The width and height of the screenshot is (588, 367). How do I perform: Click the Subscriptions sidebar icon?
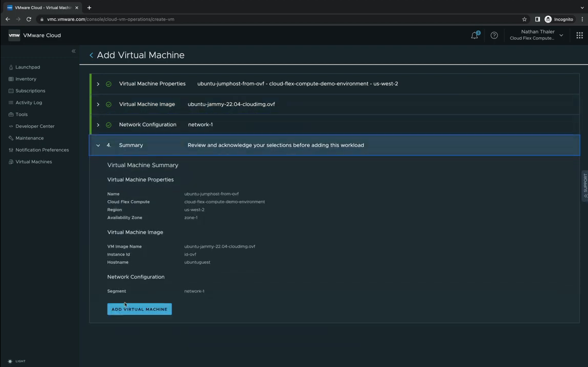[x=11, y=90]
